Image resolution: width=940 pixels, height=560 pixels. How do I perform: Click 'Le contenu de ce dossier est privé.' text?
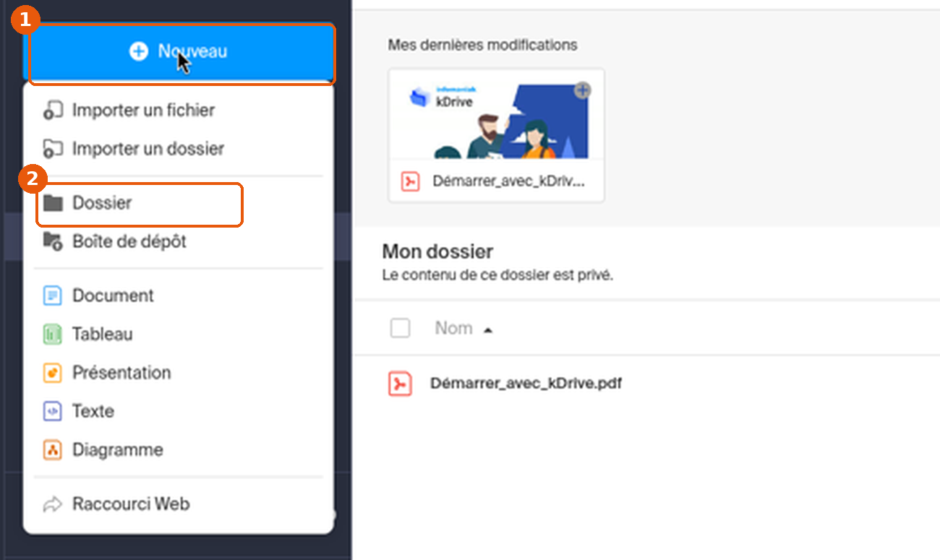(x=497, y=275)
